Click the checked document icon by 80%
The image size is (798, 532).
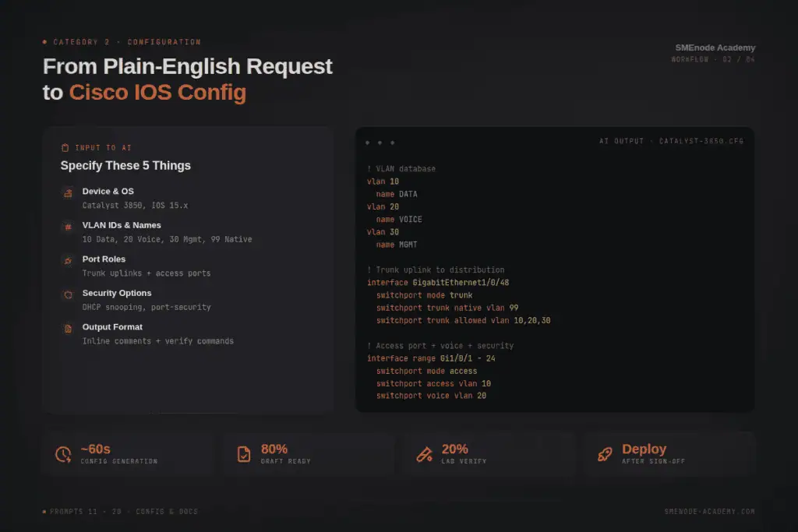pos(244,454)
